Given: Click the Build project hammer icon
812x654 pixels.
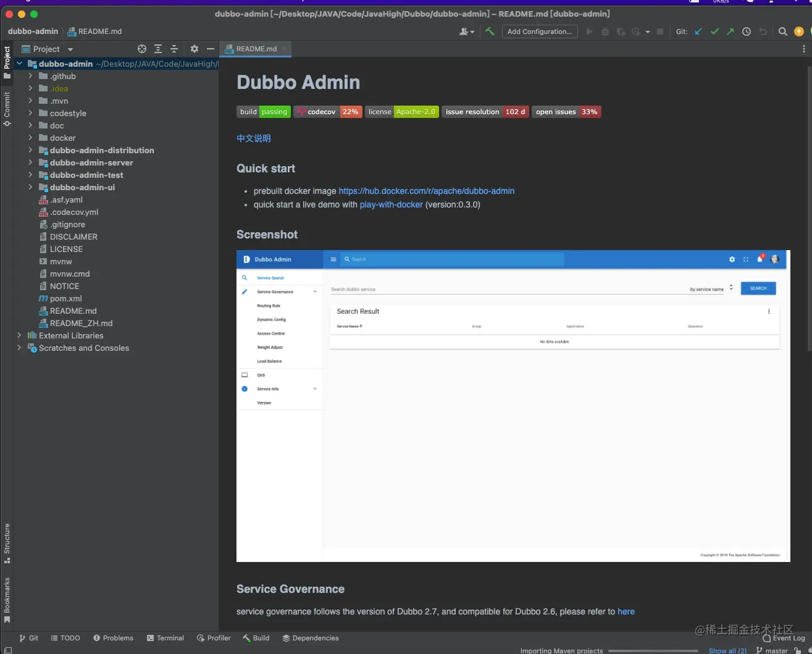Looking at the screenshot, I should 490,31.
